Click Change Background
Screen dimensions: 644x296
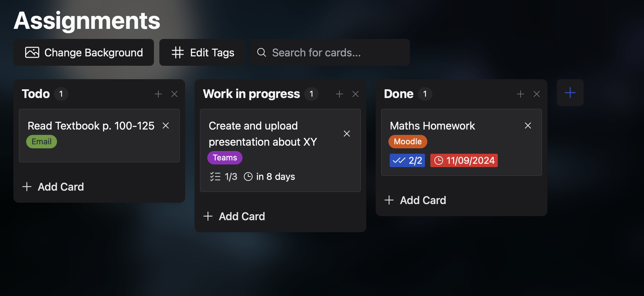[x=84, y=52]
